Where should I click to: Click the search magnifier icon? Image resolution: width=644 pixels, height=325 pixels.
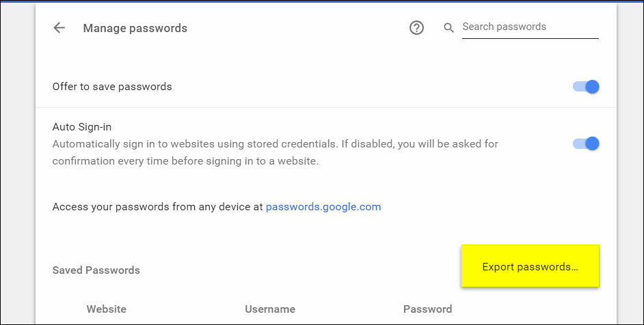(449, 28)
